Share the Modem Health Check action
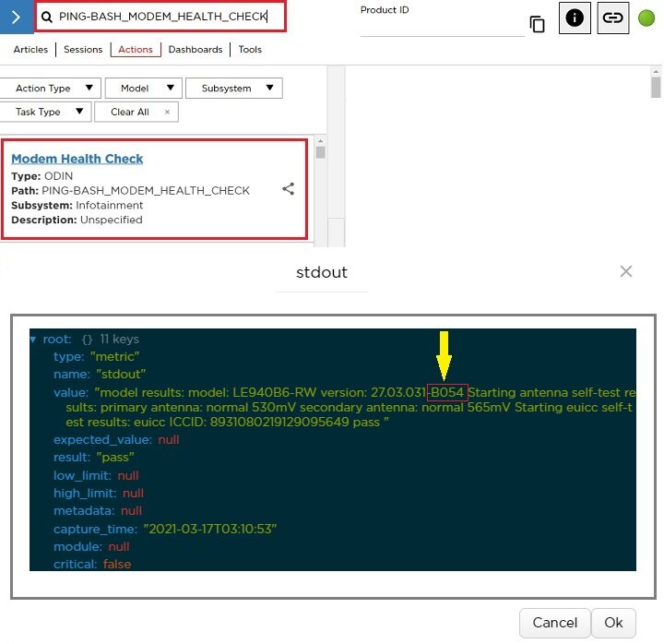 pos(288,189)
